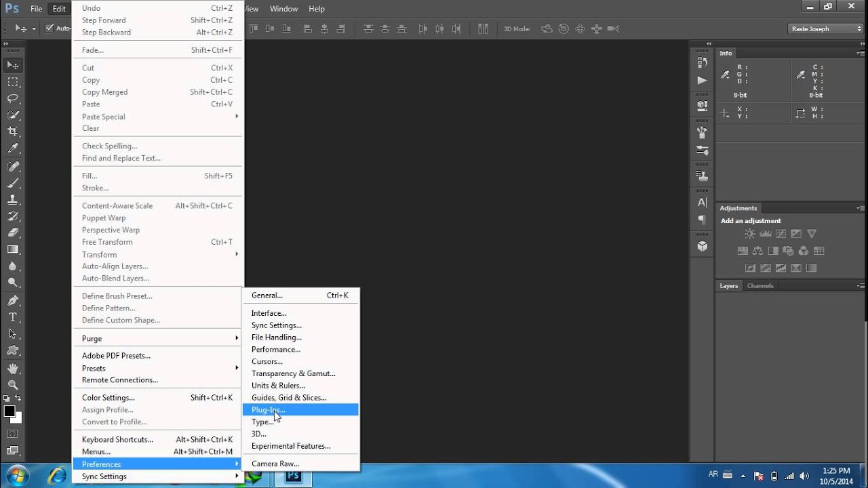Open the Info panel options menu
868x488 pixels.
pos(860,53)
